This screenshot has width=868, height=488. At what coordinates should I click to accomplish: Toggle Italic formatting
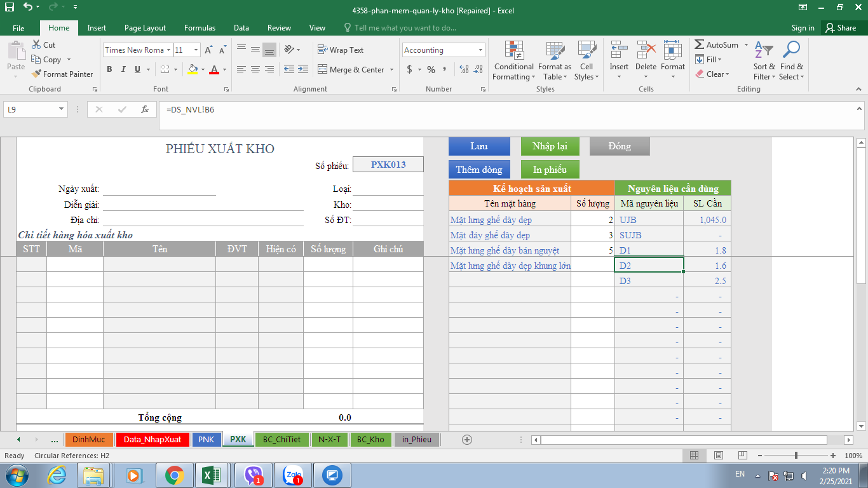point(123,69)
